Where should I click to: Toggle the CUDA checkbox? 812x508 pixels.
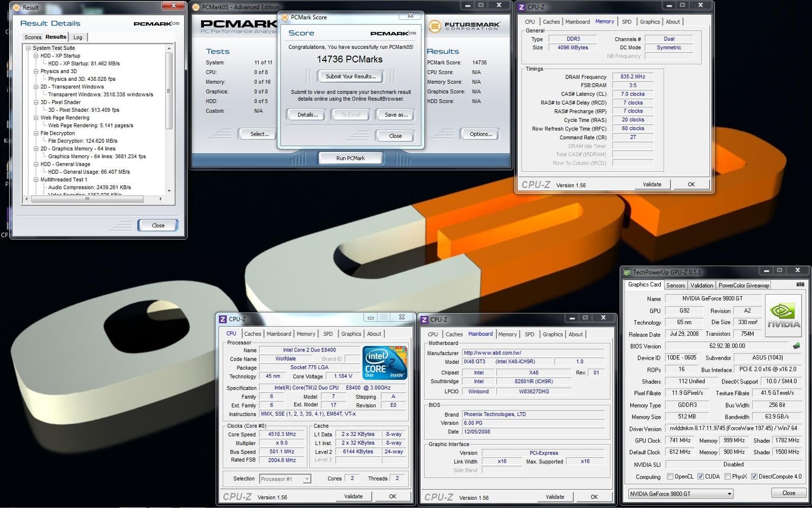coord(700,477)
